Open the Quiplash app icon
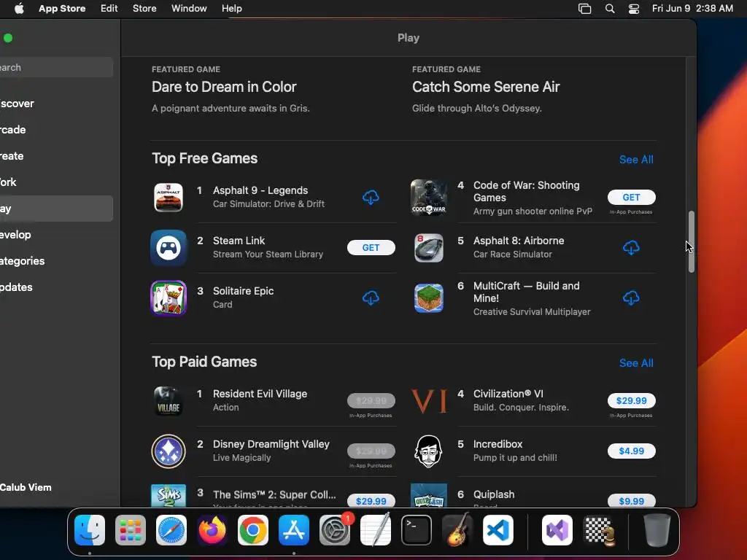Image resolution: width=747 pixels, height=560 pixels. (x=429, y=496)
